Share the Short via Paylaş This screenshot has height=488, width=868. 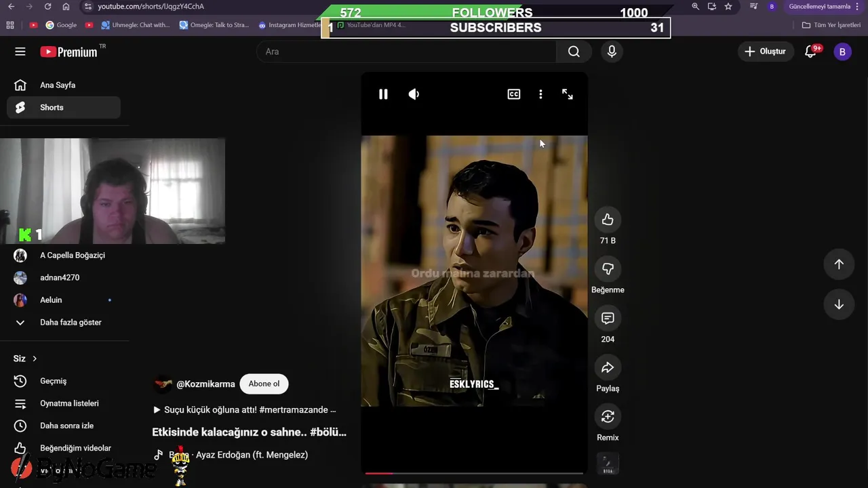click(608, 367)
